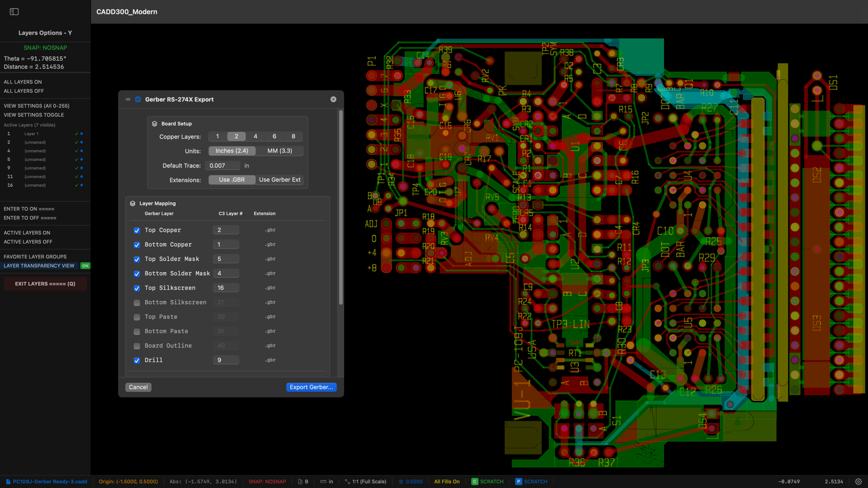Choose Use .GBR extension option
Image resolution: width=868 pixels, height=488 pixels.
(232, 179)
